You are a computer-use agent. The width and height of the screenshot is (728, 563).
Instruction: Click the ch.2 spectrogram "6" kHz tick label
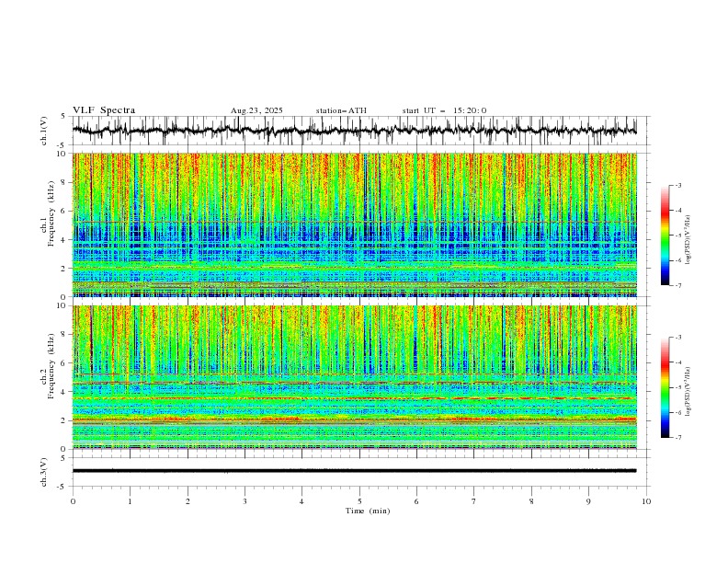64,363
